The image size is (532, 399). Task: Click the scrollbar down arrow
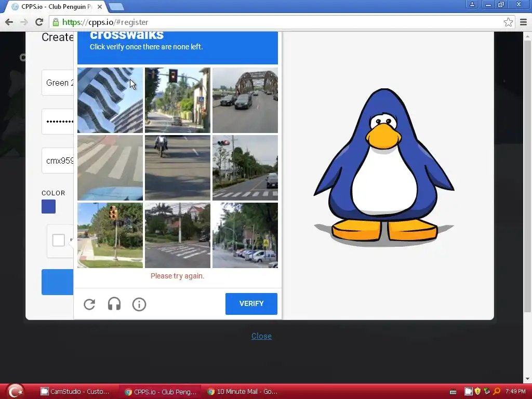coord(527,379)
